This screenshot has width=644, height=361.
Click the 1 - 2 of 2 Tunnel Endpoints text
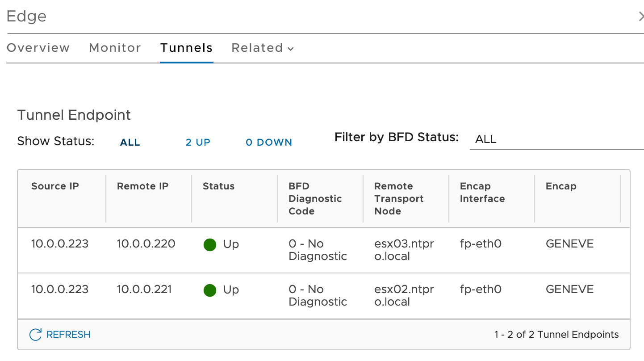click(556, 335)
